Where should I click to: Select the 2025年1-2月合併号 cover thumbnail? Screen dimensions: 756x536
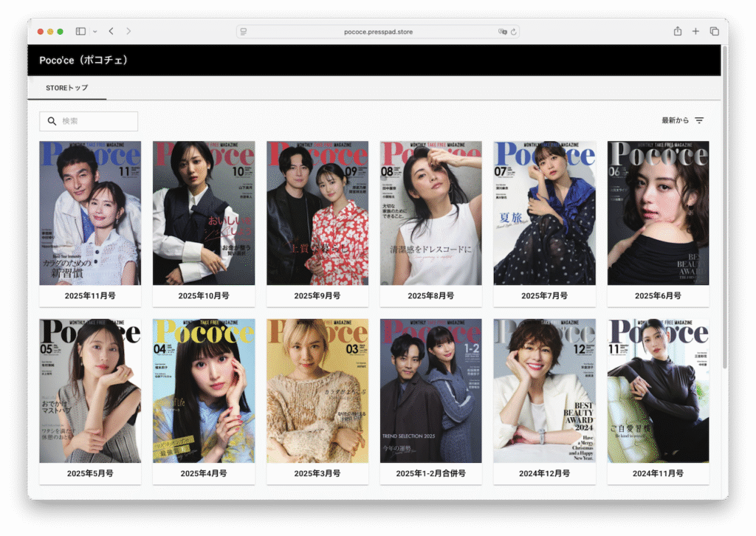point(430,391)
